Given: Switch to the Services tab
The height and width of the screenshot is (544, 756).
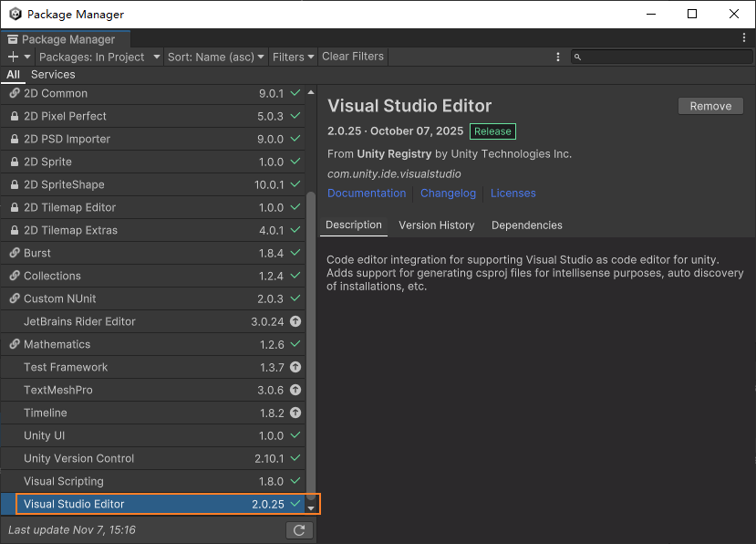Looking at the screenshot, I should [x=53, y=74].
